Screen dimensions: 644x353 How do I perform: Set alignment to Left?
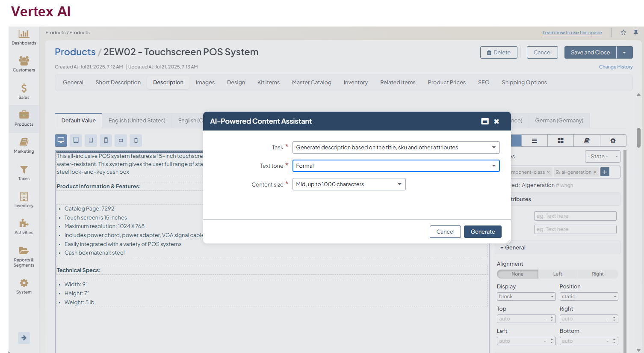[x=558, y=274]
